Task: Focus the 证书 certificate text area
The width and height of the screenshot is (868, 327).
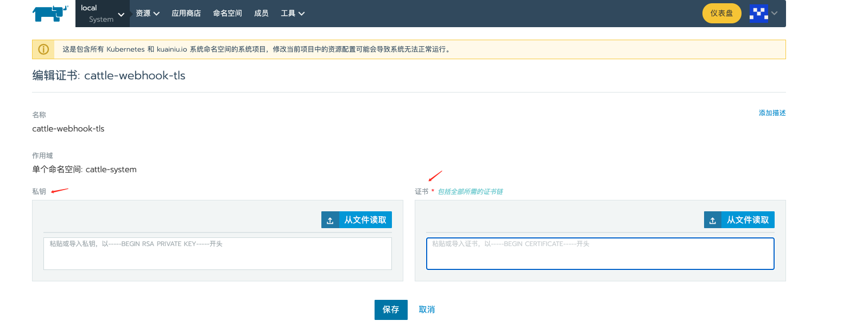Action: tap(600, 254)
